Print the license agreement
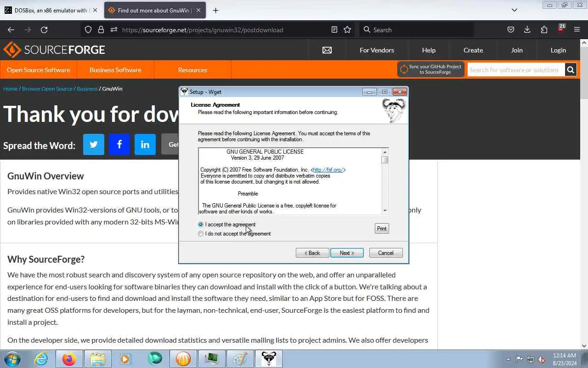Screen dimensions: 588x368 point(382,229)
